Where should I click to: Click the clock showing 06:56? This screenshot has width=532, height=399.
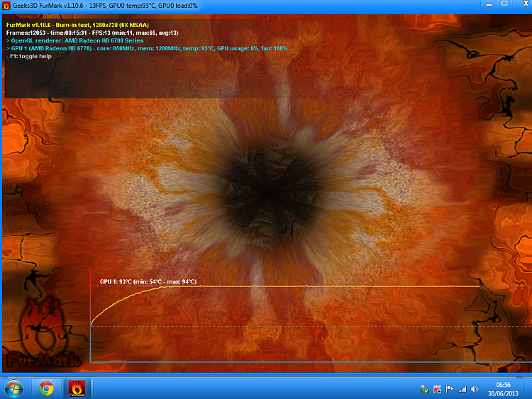[503, 385]
